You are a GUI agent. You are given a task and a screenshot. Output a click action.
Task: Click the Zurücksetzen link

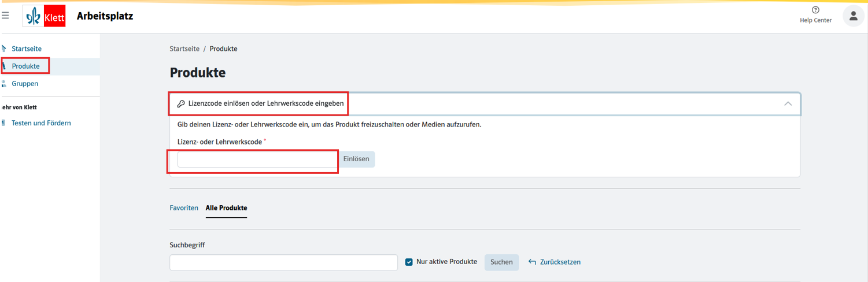click(x=560, y=262)
